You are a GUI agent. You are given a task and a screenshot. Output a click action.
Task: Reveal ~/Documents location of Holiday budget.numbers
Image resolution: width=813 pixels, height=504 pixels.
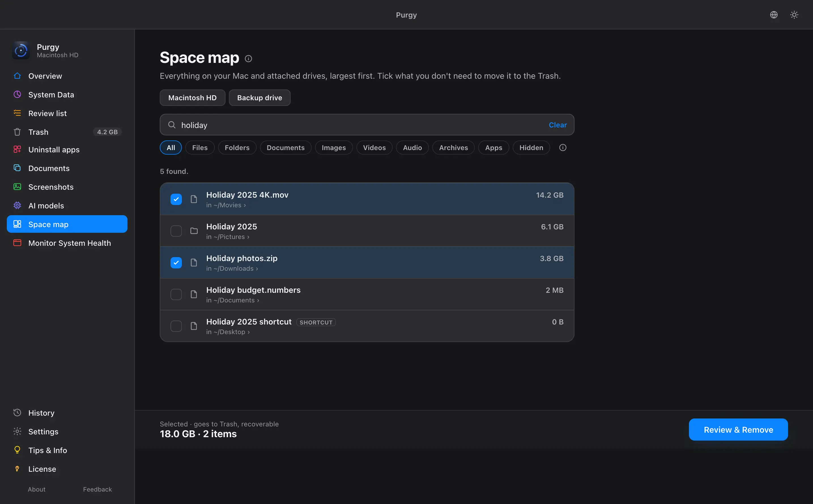tap(233, 300)
